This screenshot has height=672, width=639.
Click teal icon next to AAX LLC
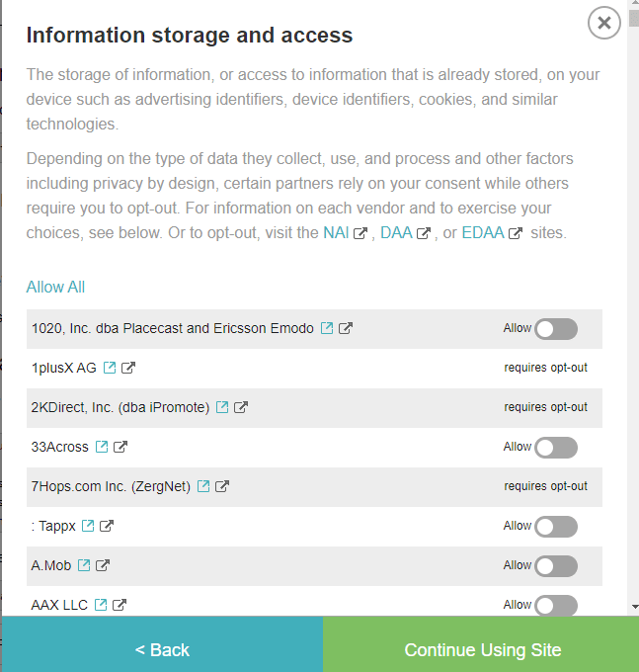(101, 605)
